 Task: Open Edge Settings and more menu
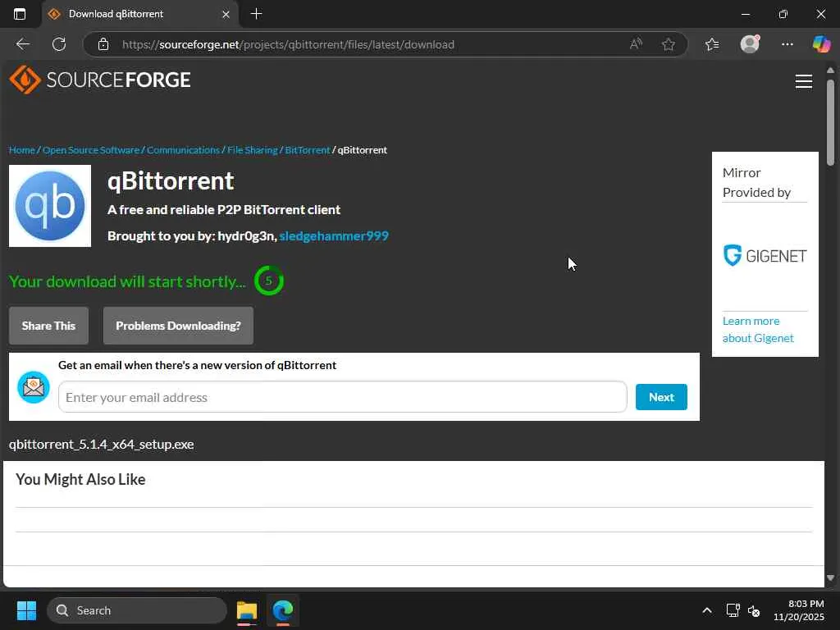point(787,44)
